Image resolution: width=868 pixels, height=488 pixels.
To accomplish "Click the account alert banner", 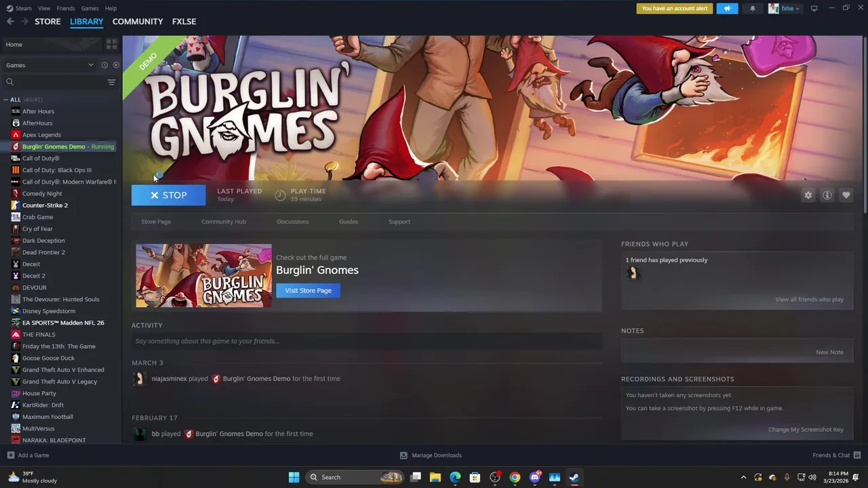I will [675, 9].
